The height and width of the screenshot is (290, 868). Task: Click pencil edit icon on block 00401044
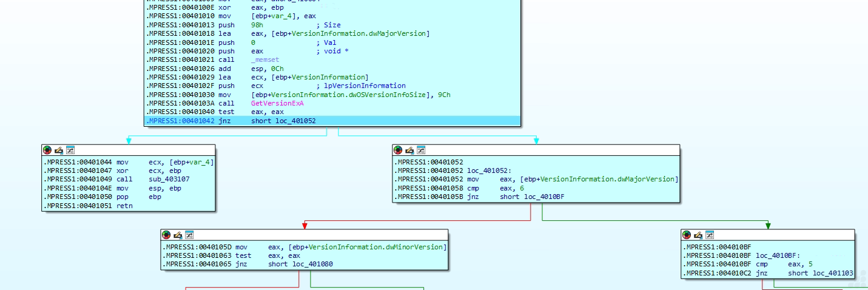click(x=59, y=150)
